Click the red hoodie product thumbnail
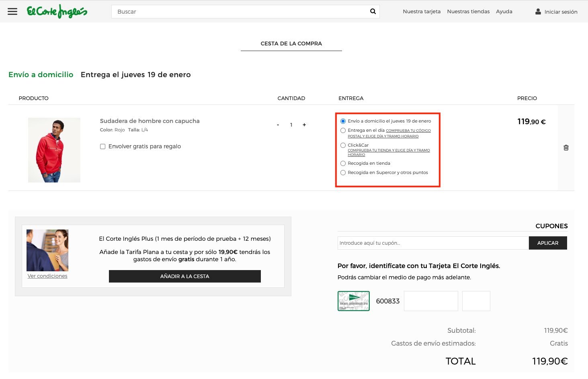This screenshot has width=588, height=379. (x=54, y=150)
